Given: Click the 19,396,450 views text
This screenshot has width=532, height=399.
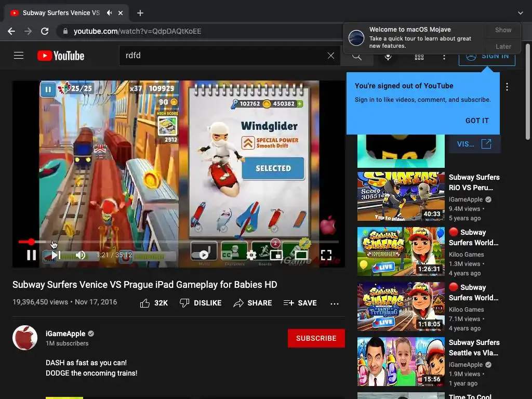Looking at the screenshot, I should 41,302.
